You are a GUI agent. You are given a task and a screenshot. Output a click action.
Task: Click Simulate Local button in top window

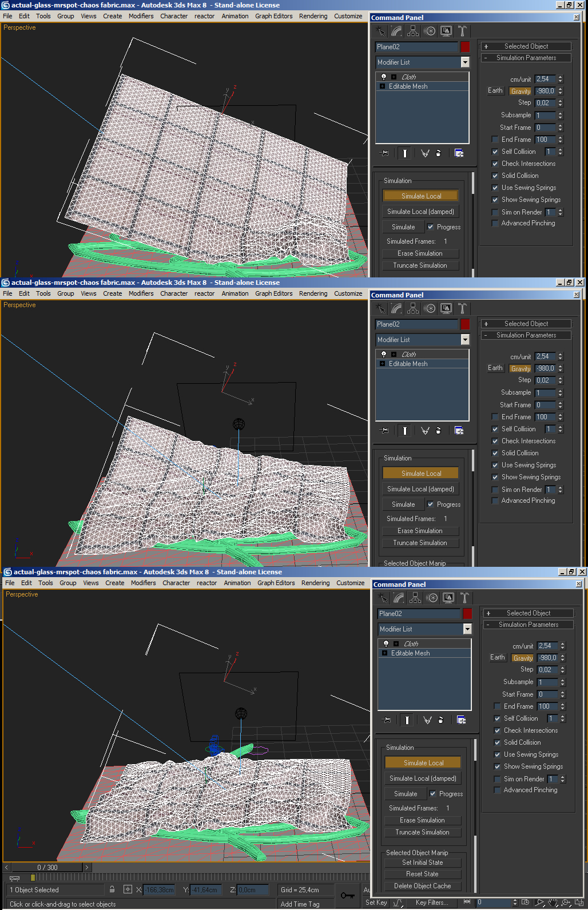421,196
